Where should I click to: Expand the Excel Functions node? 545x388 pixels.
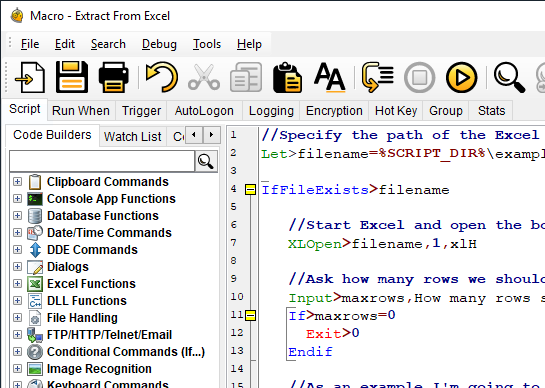[x=17, y=284]
